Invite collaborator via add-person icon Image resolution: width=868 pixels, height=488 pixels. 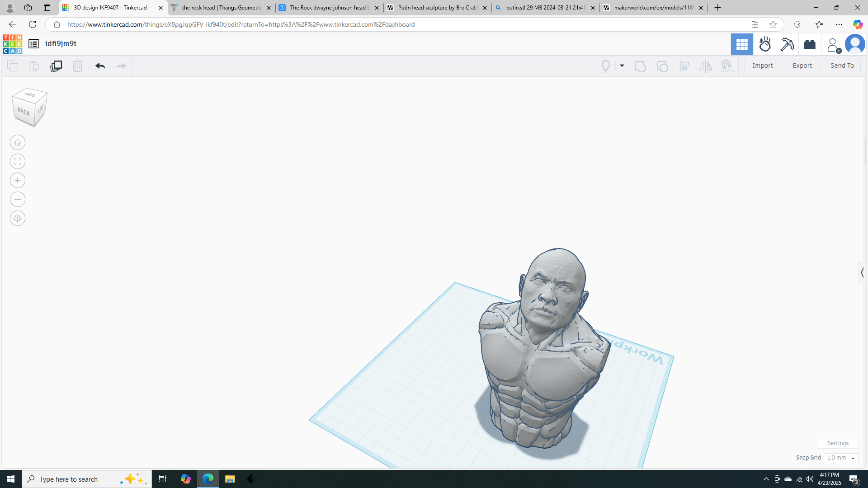coord(833,45)
